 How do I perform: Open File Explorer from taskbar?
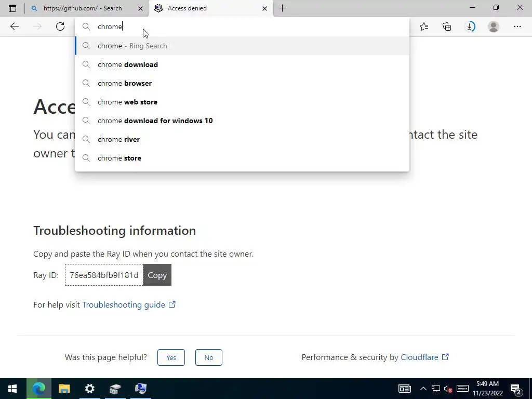point(64,389)
